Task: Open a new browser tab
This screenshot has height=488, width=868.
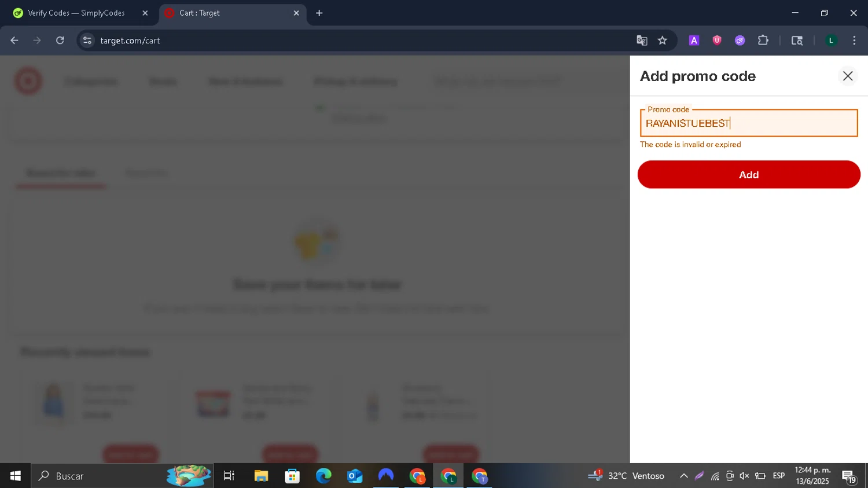Action: click(319, 13)
